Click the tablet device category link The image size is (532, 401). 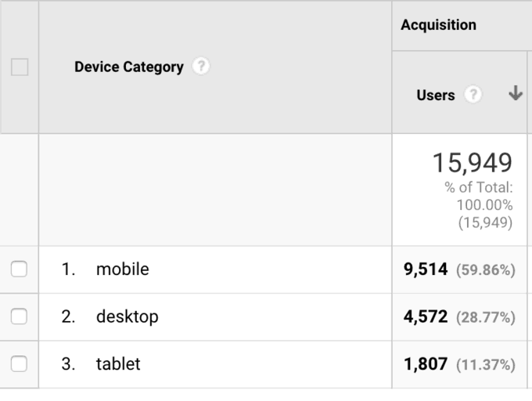click(x=118, y=363)
